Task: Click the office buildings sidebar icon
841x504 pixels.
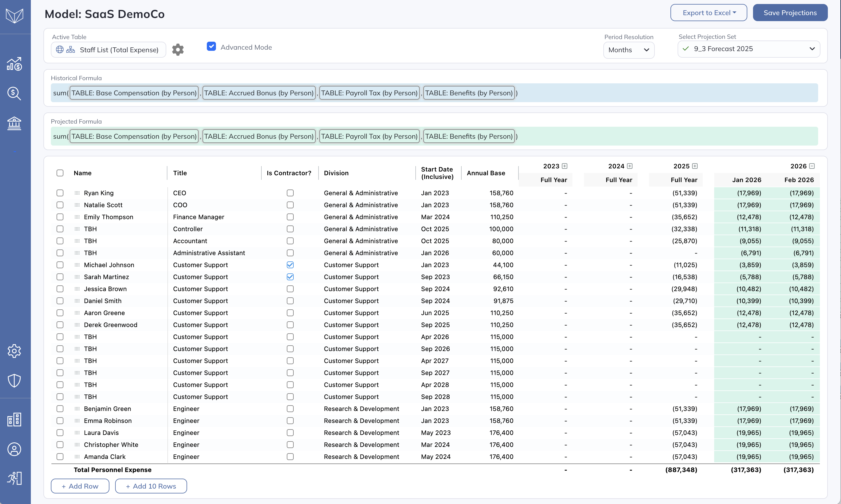Action: 14,420
